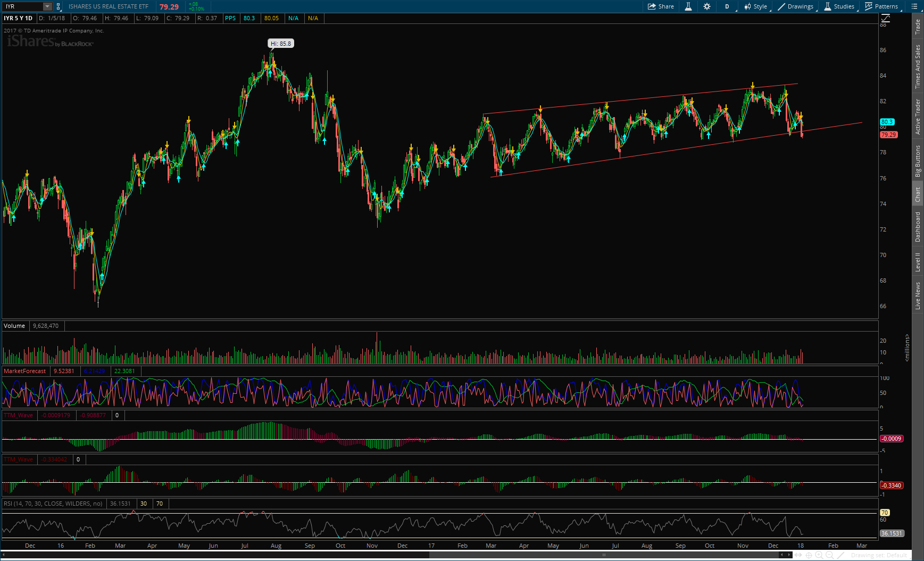
Task: Click the crosshair pan icon
Action: pos(809,555)
